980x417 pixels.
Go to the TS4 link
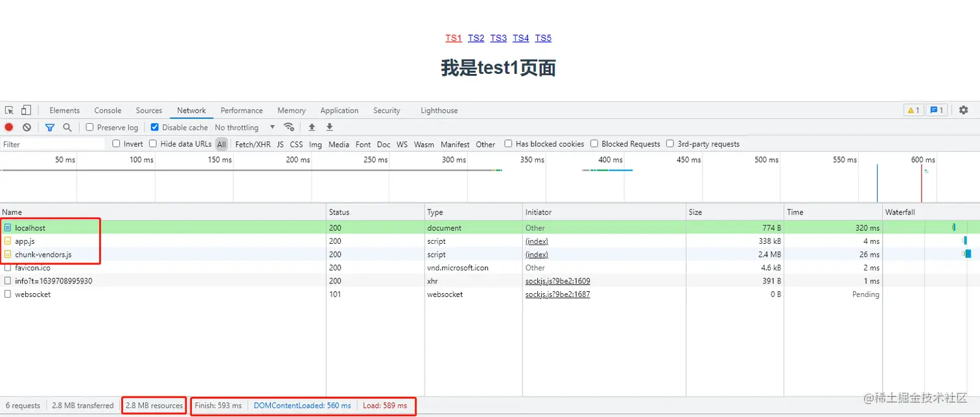pyautogui.click(x=520, y=38)
